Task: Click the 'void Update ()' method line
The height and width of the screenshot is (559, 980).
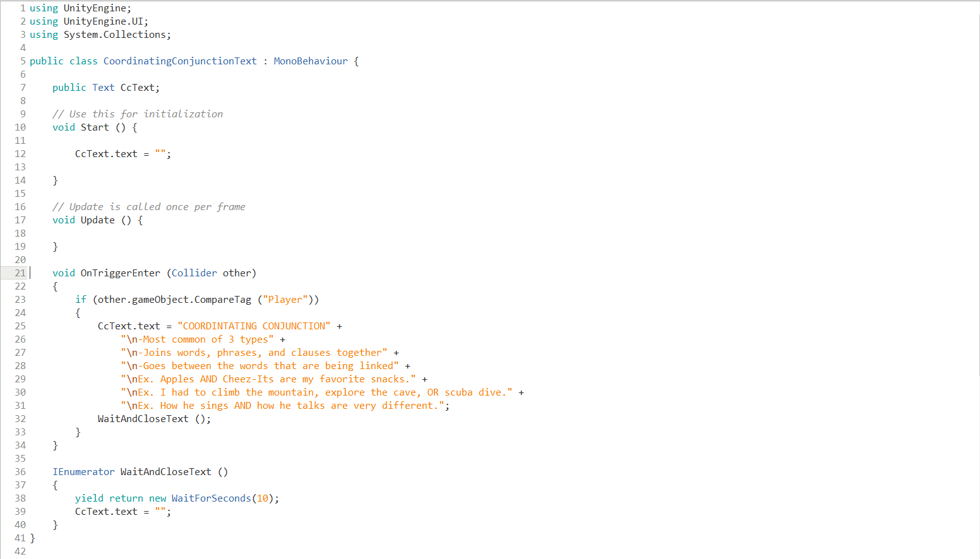Action: click(x=98, y=220)
